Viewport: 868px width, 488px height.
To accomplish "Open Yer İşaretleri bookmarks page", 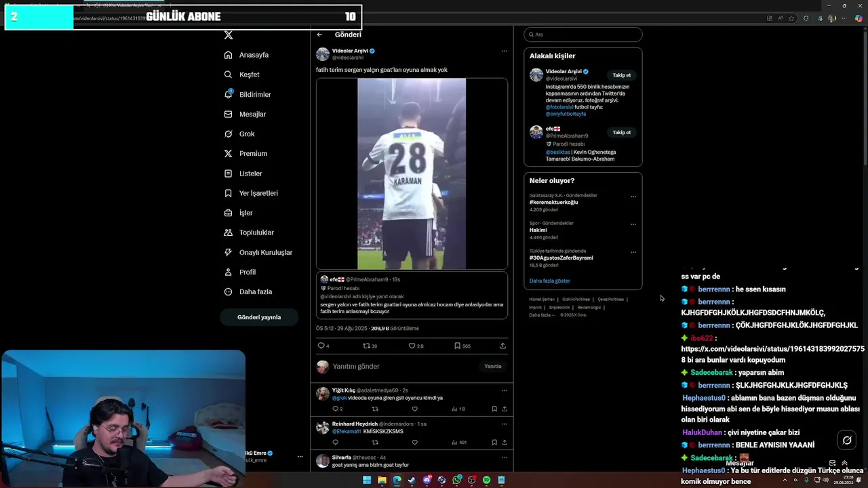I will pyautogui.click(x=251, y=193).
